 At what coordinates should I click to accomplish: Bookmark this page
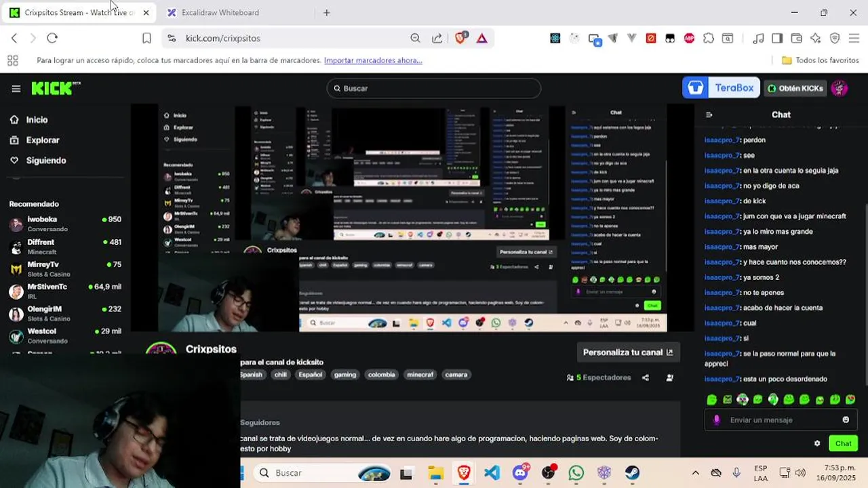[x=146, y=38]
